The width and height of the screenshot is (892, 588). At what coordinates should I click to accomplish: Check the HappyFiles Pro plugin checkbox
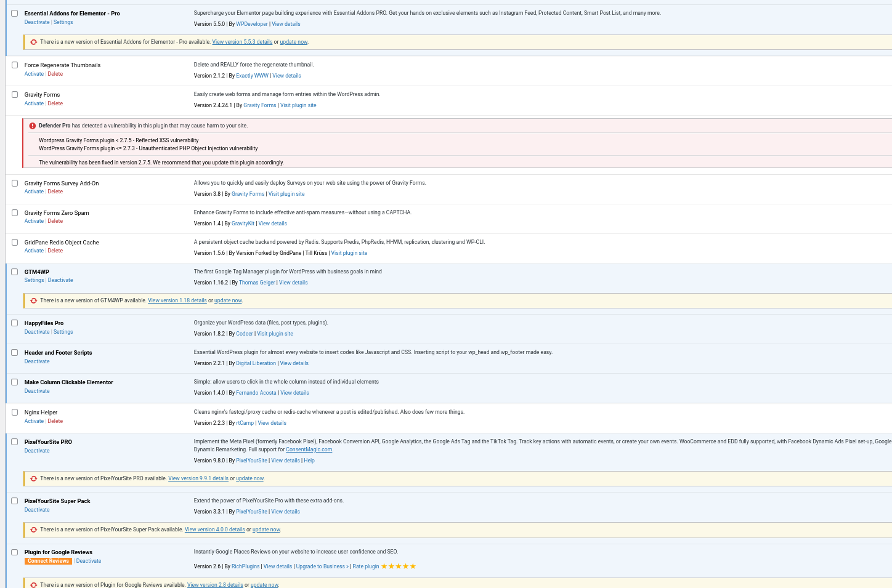15,323
